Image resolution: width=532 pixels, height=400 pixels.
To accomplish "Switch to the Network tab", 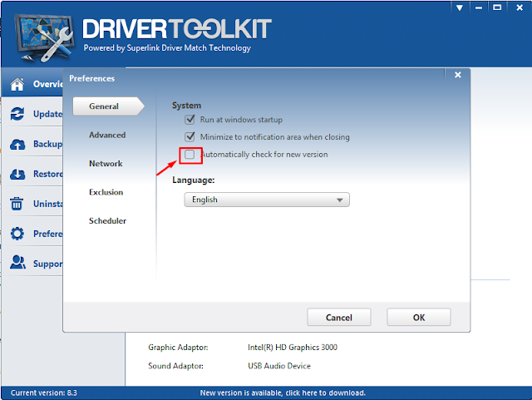I will 106,164.
